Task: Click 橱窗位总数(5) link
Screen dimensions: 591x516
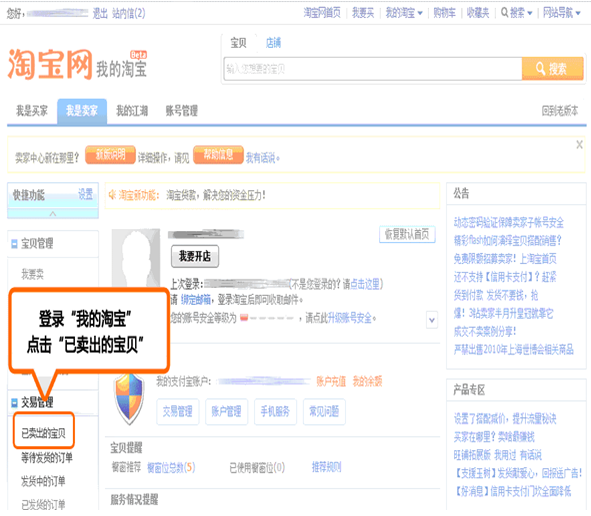Action: [x=171, y=468]
